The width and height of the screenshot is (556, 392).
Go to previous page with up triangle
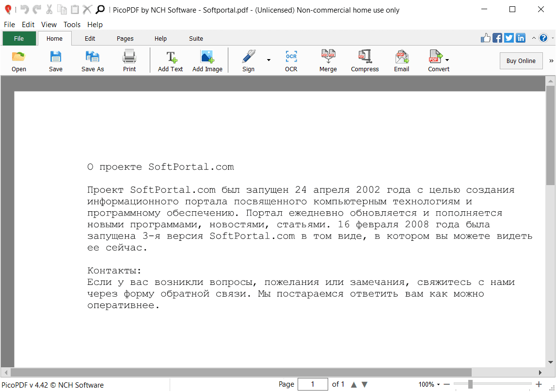[x=353, y=385]
